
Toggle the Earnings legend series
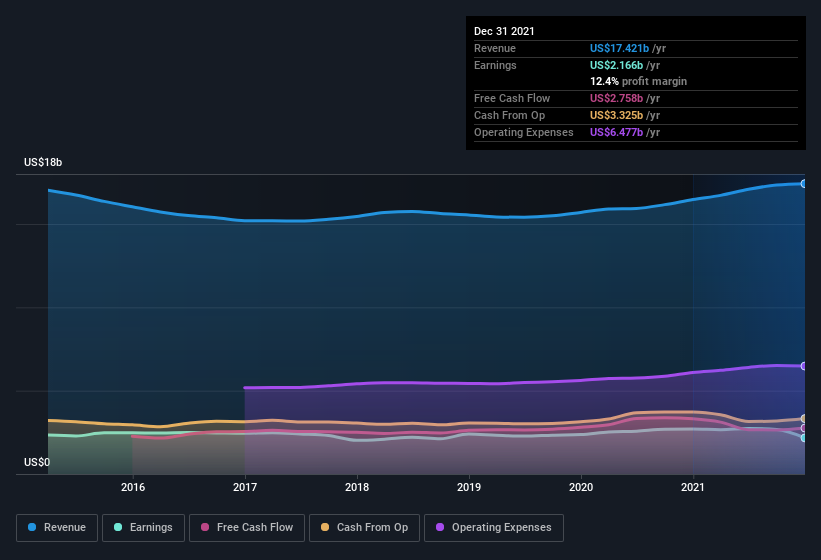tap(143, 528)
